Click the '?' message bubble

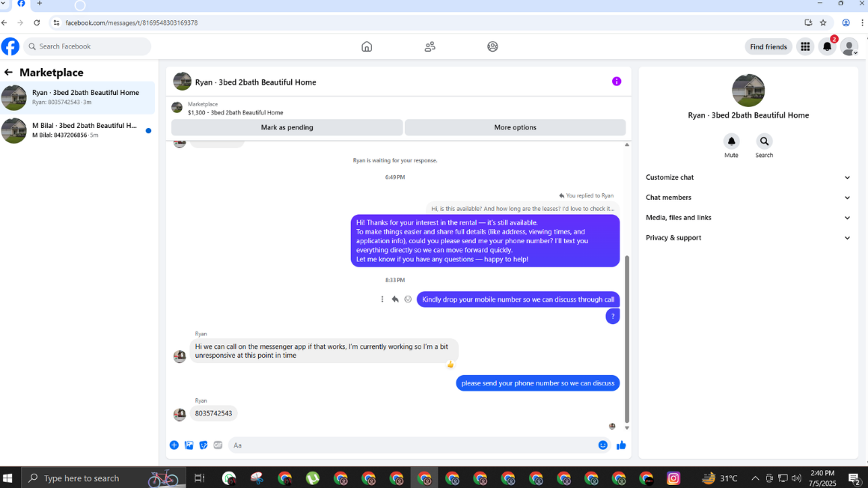tap(612, 317)
